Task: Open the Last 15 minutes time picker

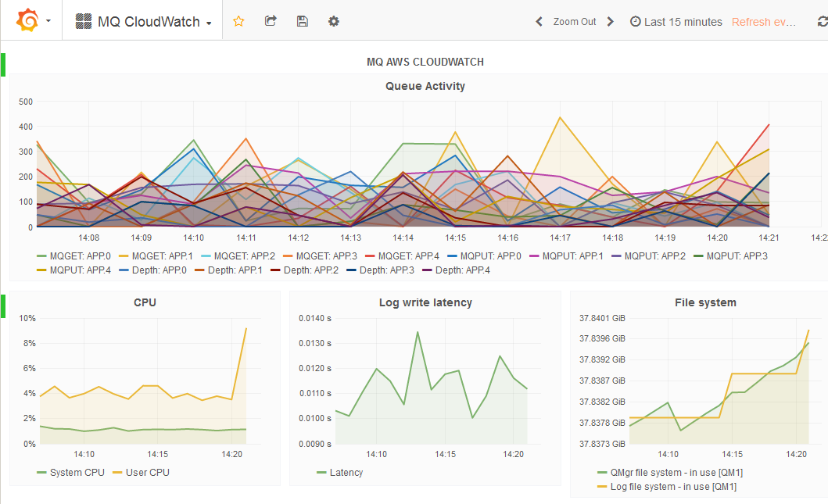Action: pos(676,22)
